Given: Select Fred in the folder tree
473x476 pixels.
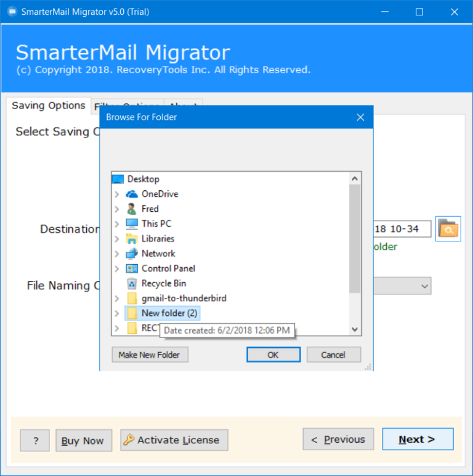Looking at the screenshot, I should click(150, 209).
